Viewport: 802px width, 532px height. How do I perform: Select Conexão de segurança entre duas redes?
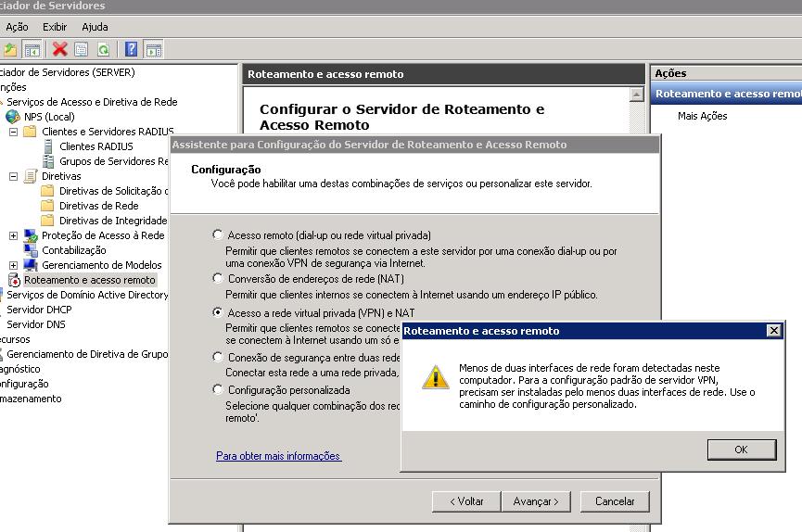coord(218,357)
